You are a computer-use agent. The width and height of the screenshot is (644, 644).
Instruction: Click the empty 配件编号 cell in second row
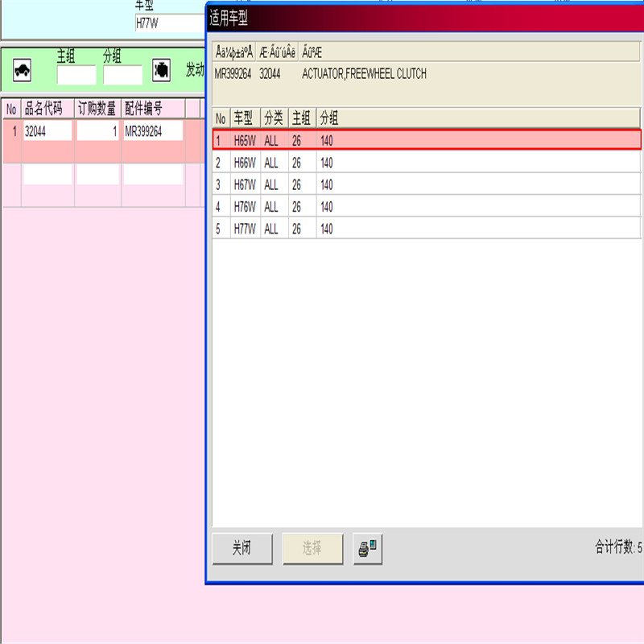153,174
